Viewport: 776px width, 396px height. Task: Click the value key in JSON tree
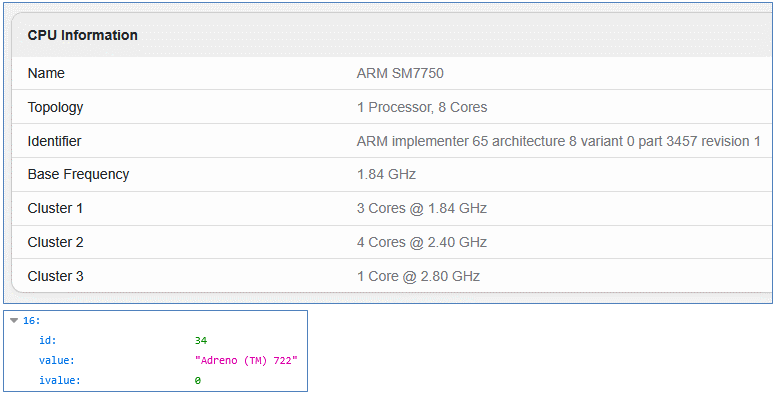click(57, 360)
